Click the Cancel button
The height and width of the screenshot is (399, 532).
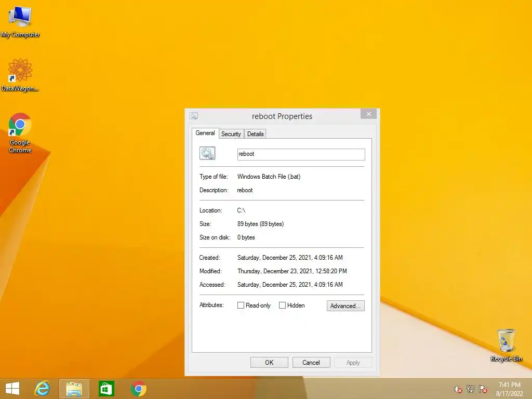311,362
